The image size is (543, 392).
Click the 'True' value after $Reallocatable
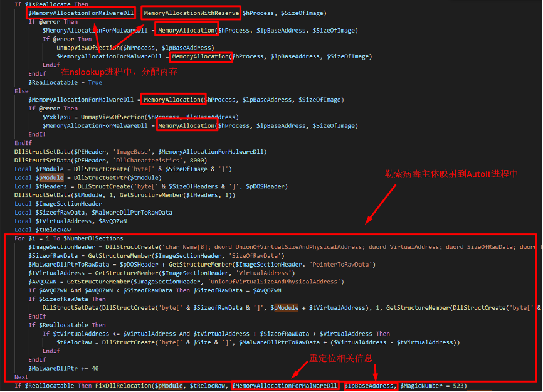click(x=95, y=82)
